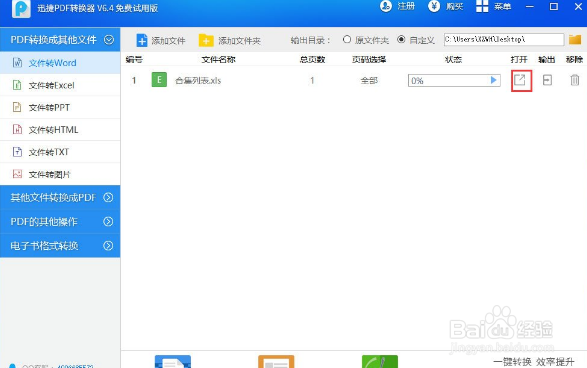587x368 pixels.
Task: Expand the 其他文件转换成PDF section
Action: click(x=108, y=197)
